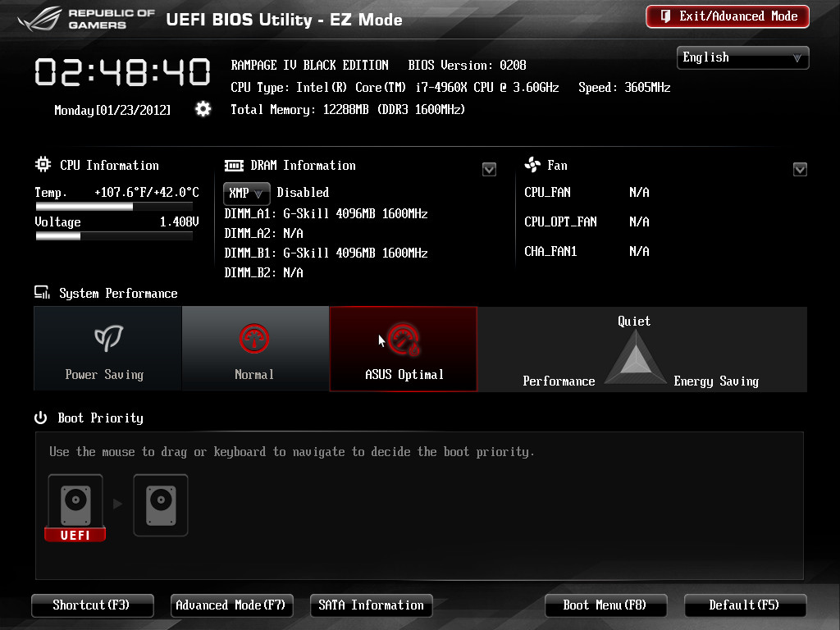
Task: Click the XMP Disabled status text
Action: point(303,192)
